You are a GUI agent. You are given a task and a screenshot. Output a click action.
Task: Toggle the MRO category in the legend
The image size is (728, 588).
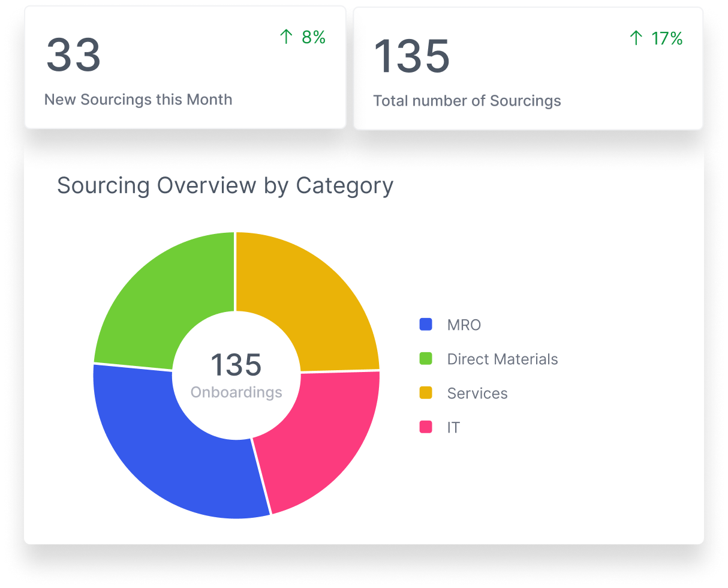464,325
